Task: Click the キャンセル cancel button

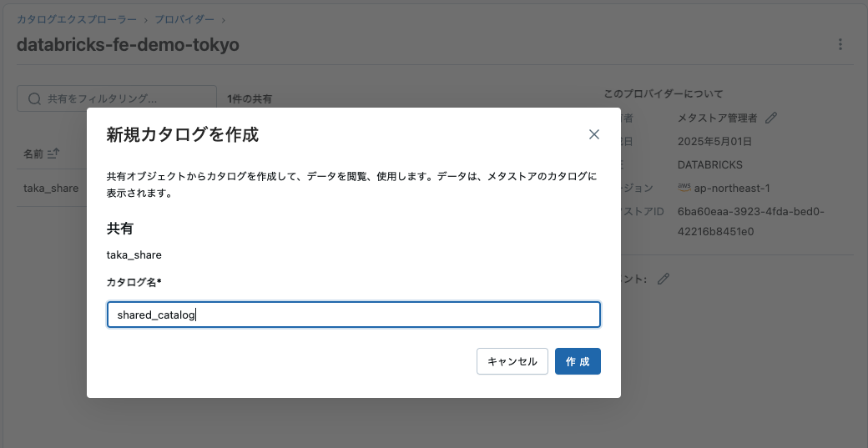Action: (x=512, y=361)
